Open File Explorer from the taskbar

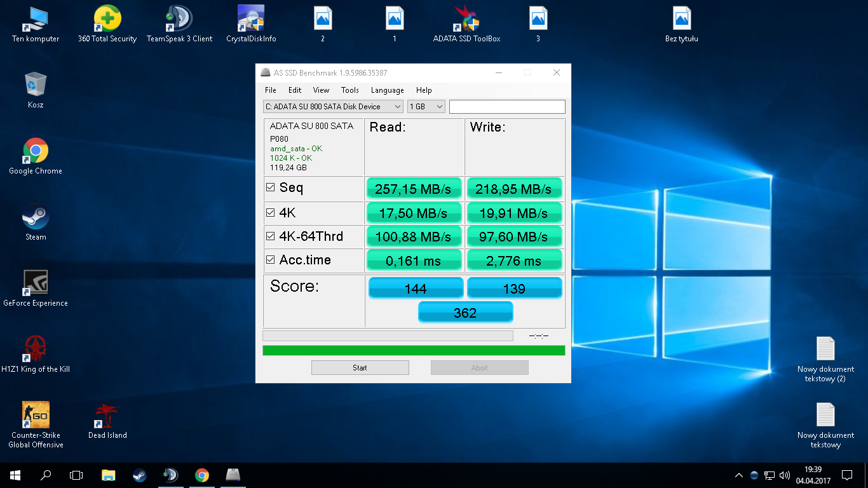pyautogui.click(x=109, y=475)
